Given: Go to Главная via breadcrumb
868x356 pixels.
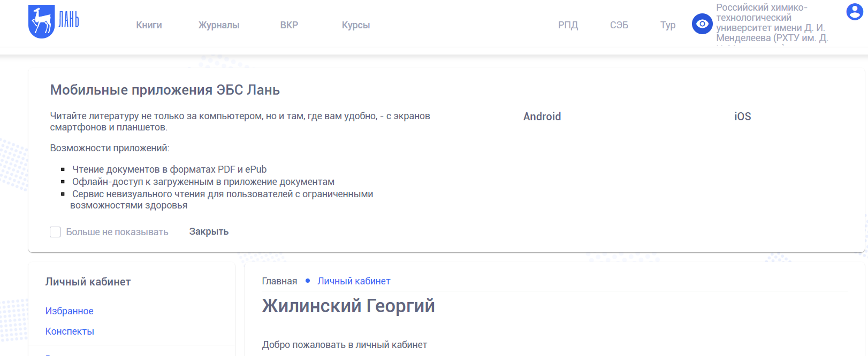Looking at the screenshot, I should [x=279, y=281].
